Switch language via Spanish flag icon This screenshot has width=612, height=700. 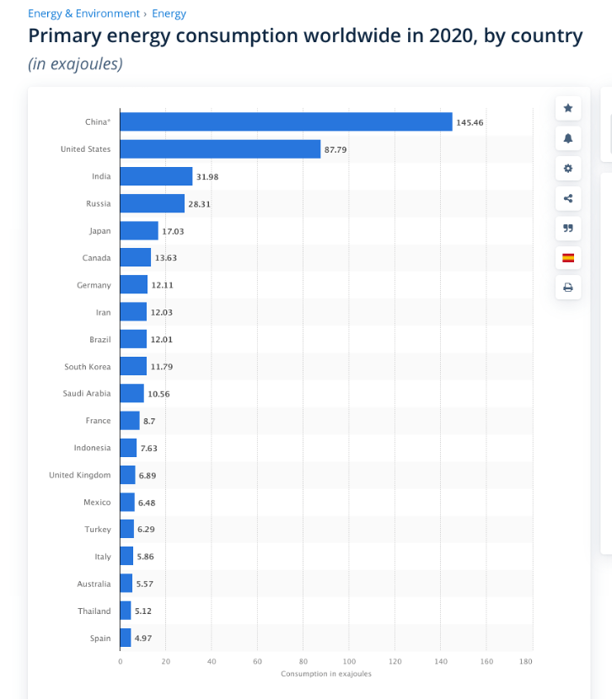click(567, 258)
